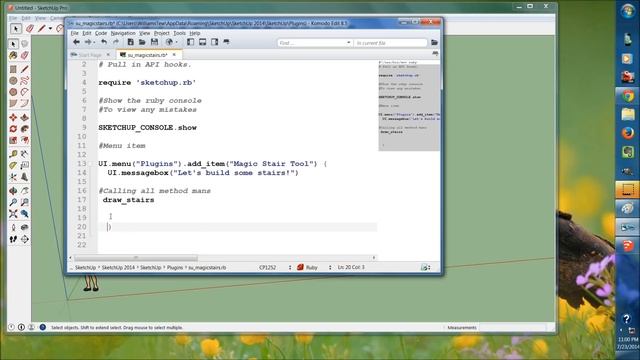
Task: Select the SketchUp Tape Measure tool
Action: pyautogui.click(x=13, y=154)
